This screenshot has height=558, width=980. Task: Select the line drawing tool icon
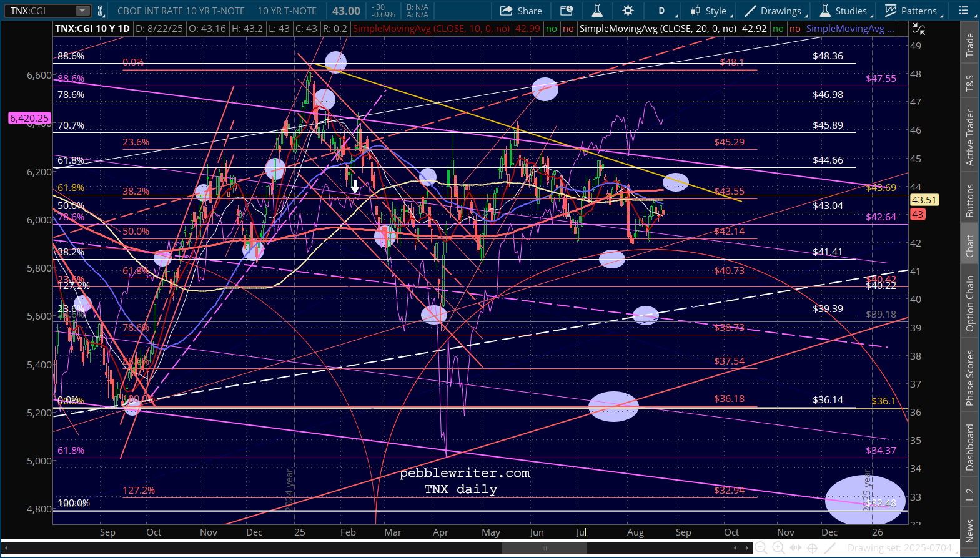pos(829,548)
